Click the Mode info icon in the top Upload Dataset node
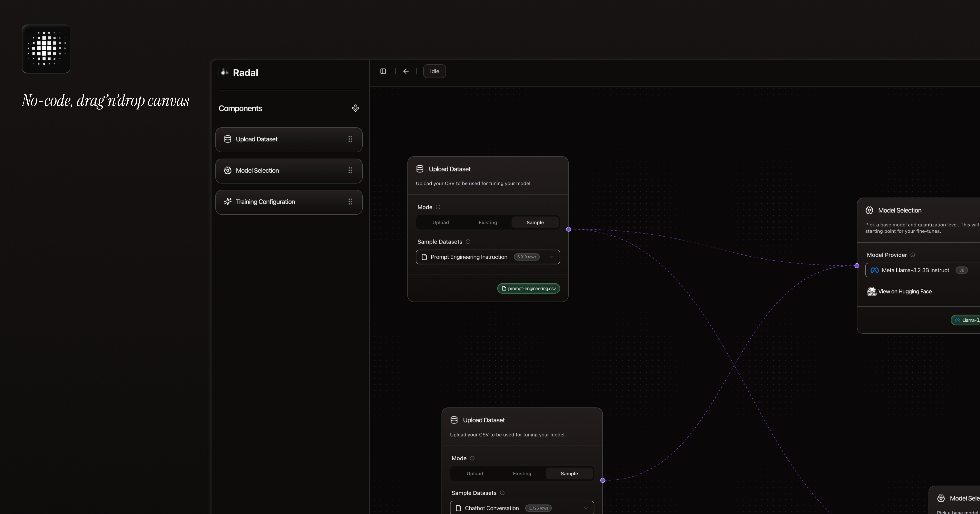 [438, 207]
